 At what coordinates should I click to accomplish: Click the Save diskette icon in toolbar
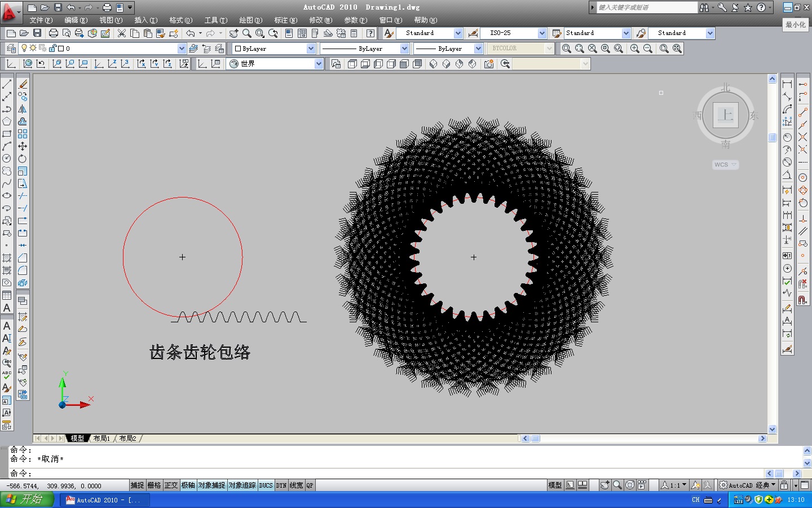coord(37,33)
